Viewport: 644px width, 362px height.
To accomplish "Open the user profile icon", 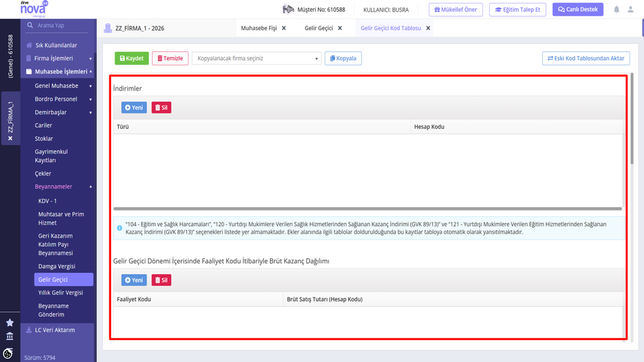I will (630, 9).
